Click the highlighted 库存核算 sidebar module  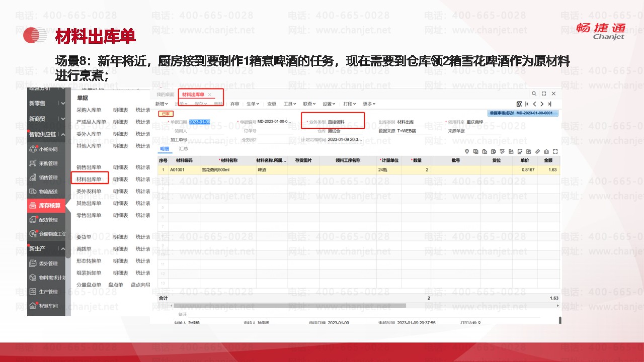(x=46, y=206)
